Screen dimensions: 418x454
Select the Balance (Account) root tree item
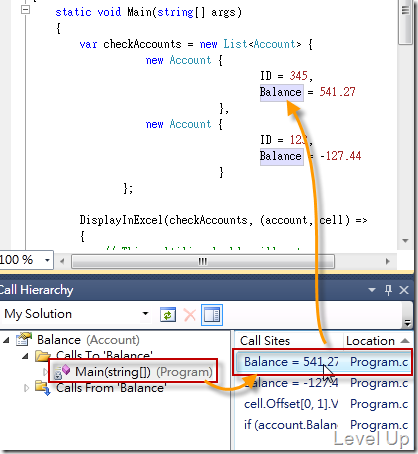(x=88, y=340)
